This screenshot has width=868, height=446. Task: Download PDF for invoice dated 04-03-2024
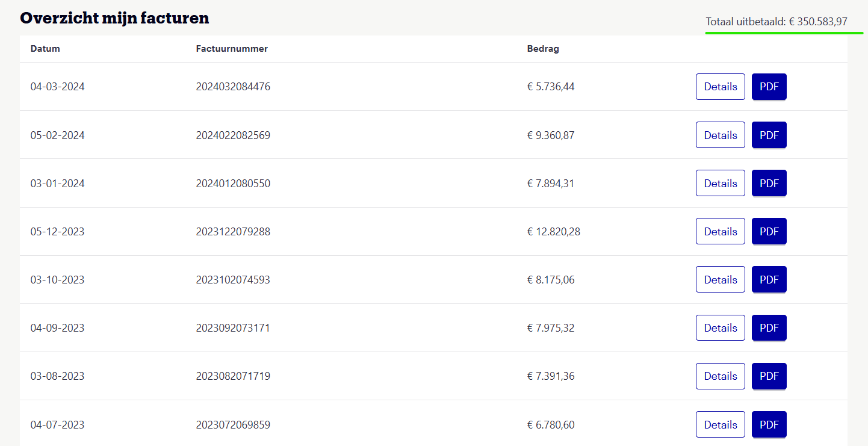pyautogui.click(x=769, y=87)
